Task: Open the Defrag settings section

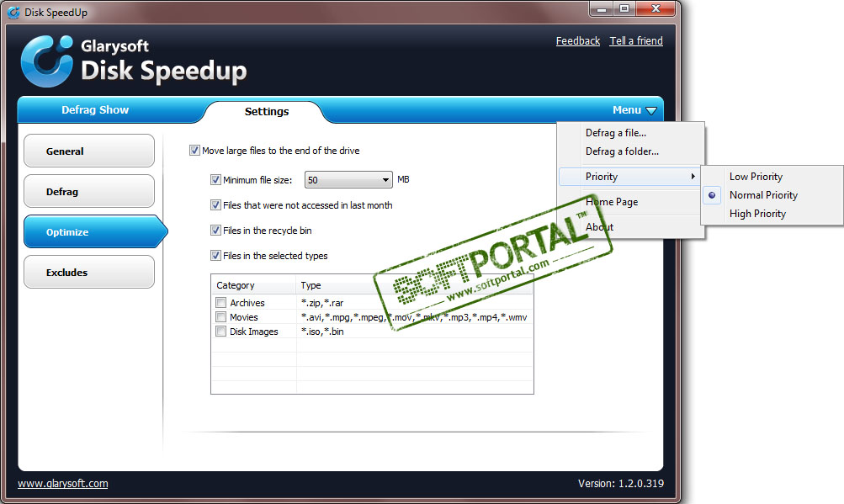Action: point(89,192)
